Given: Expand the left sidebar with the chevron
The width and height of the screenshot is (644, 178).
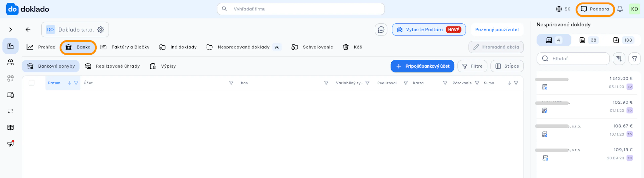Looking at the screenshot, I should (11, 29).
